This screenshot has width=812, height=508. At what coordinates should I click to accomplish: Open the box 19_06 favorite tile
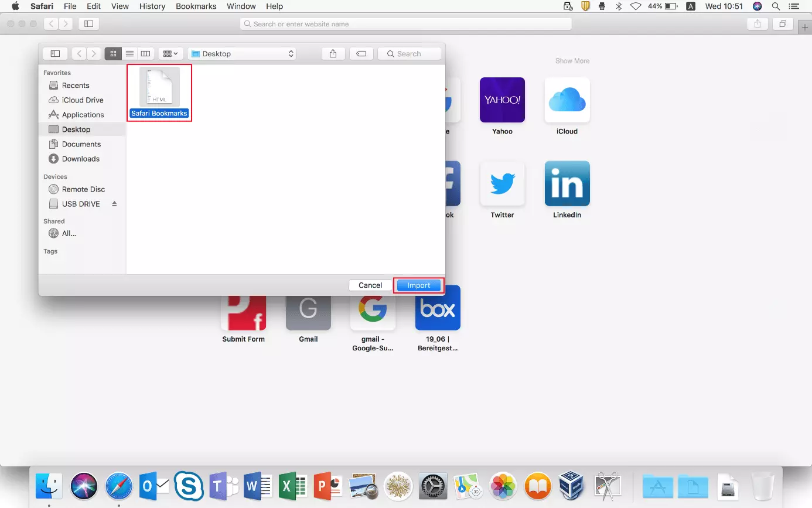click(438, 308)
